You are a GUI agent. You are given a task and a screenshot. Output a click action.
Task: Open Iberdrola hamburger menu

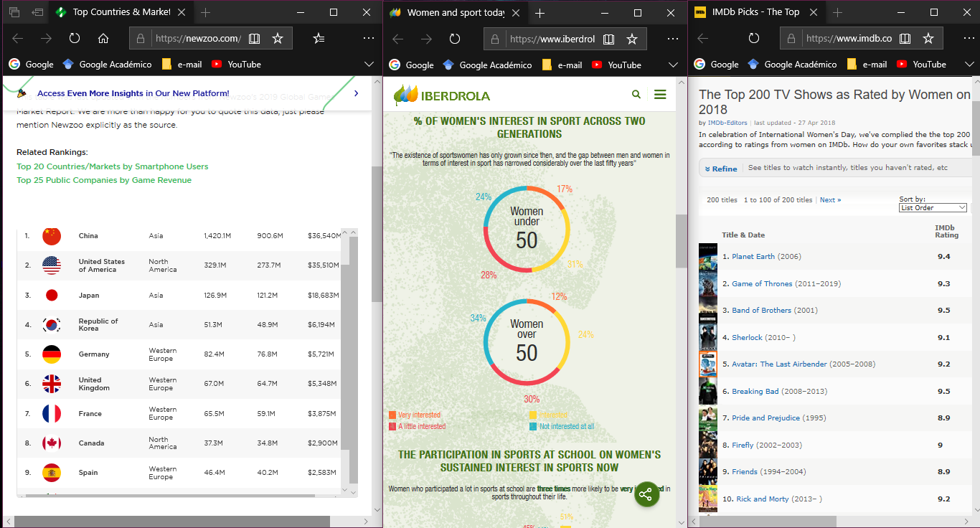coord(660,95)
